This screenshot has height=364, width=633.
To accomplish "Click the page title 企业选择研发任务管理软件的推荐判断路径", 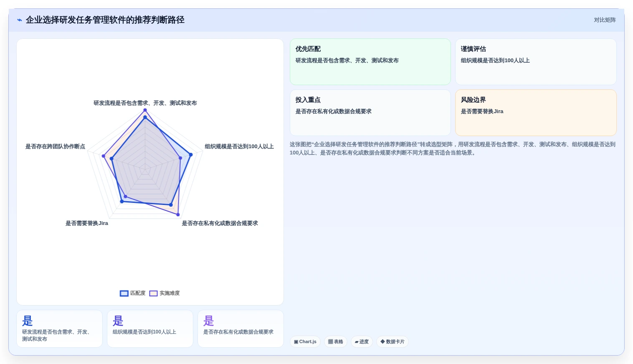I will (x=105, y=20).
